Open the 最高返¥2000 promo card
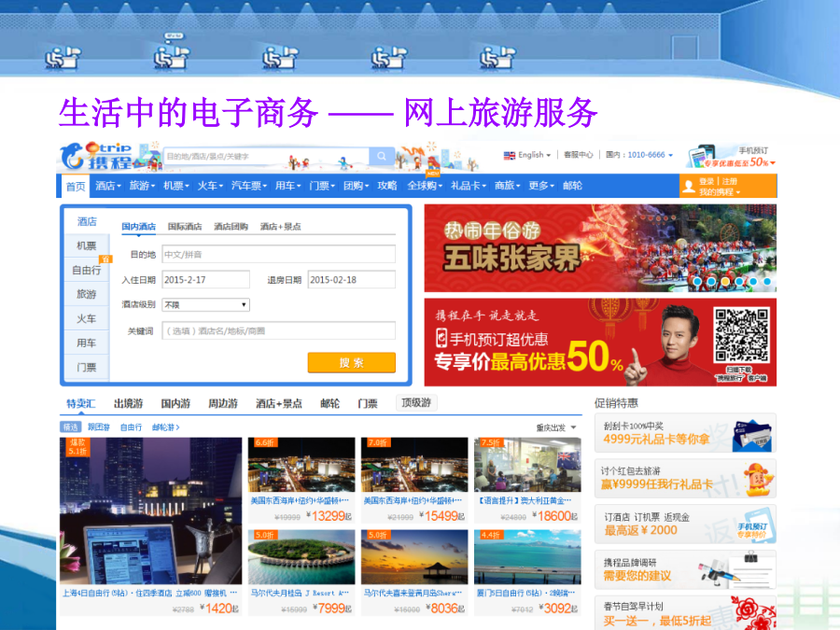This screenshot has width=840, height=630. coord(685,524)
